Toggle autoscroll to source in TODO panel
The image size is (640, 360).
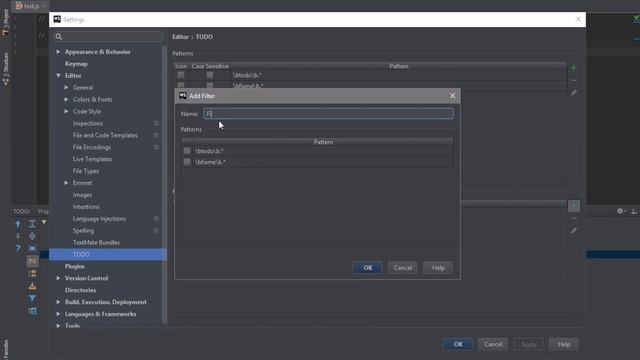[x=32, y=248]
